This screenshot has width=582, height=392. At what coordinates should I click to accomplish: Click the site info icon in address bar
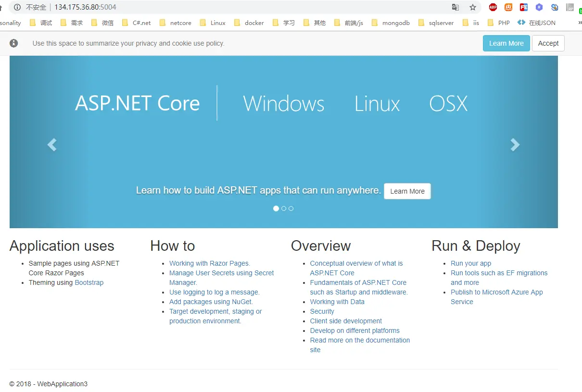click(18, 7)
